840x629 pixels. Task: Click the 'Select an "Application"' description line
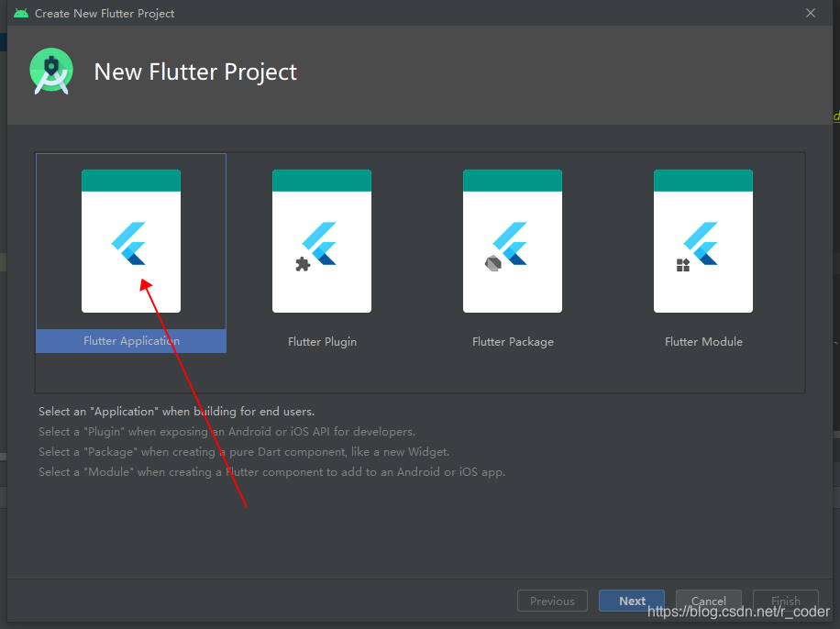(176, 412)
